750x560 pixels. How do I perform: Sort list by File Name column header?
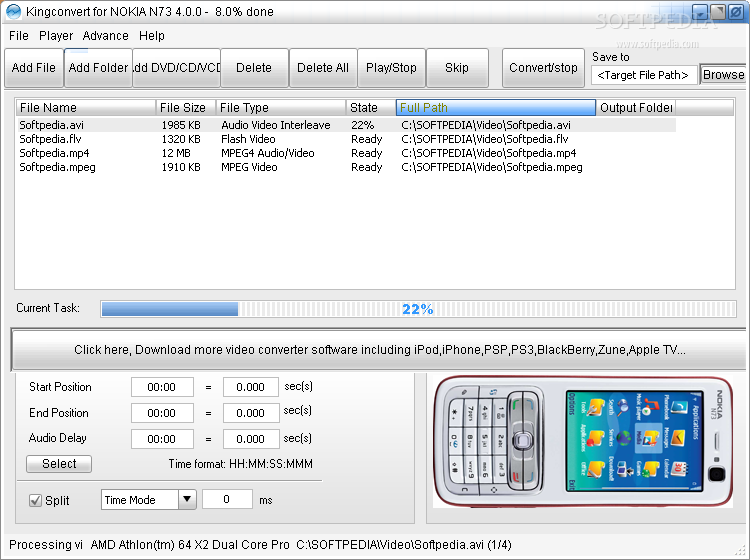tap(86, 108)
